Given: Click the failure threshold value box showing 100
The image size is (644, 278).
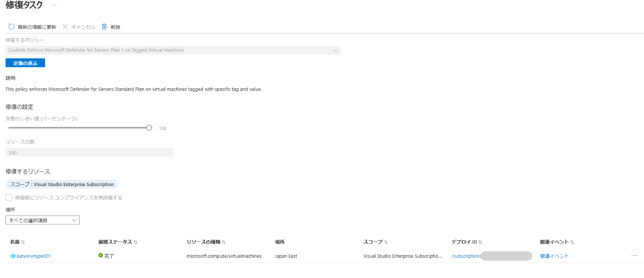Looking at the screenshot, I should 162,128.
